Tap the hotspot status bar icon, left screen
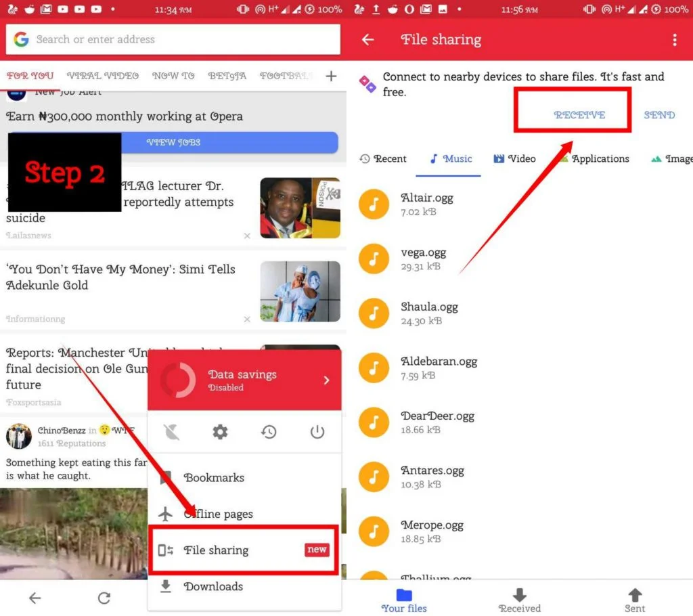 (261, 9)
